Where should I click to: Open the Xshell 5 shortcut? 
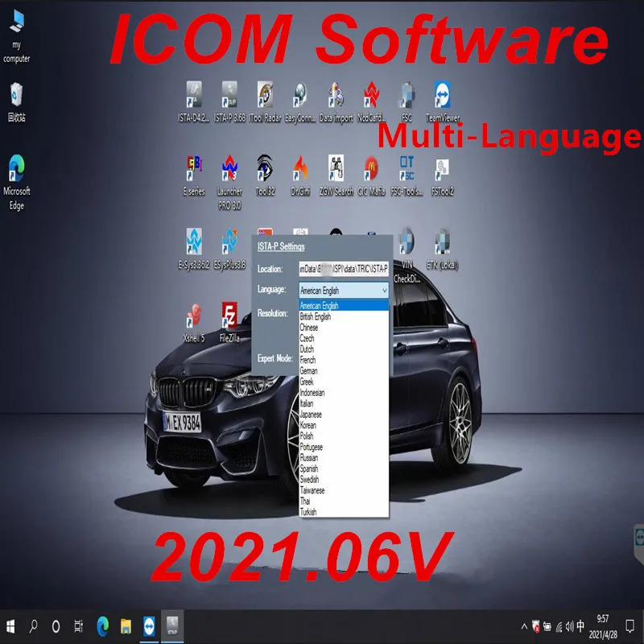click(194, 323)
